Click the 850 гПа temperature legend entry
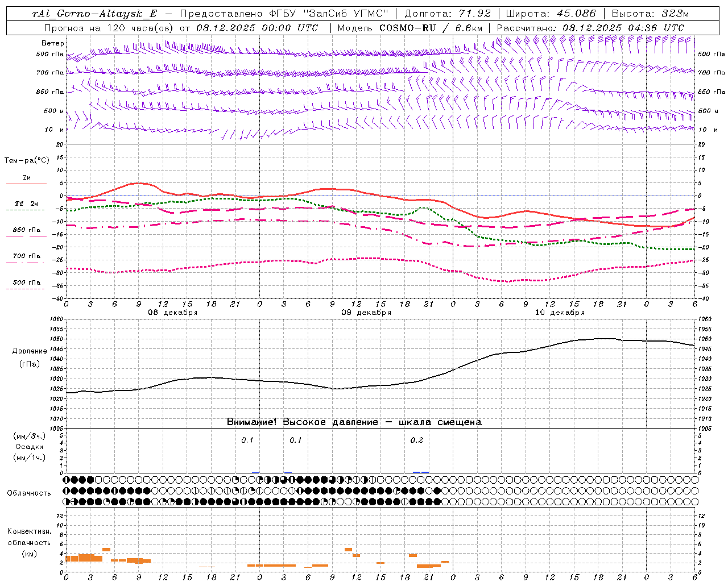The width and height of the screenshot is (728, 582). [26, 232]
